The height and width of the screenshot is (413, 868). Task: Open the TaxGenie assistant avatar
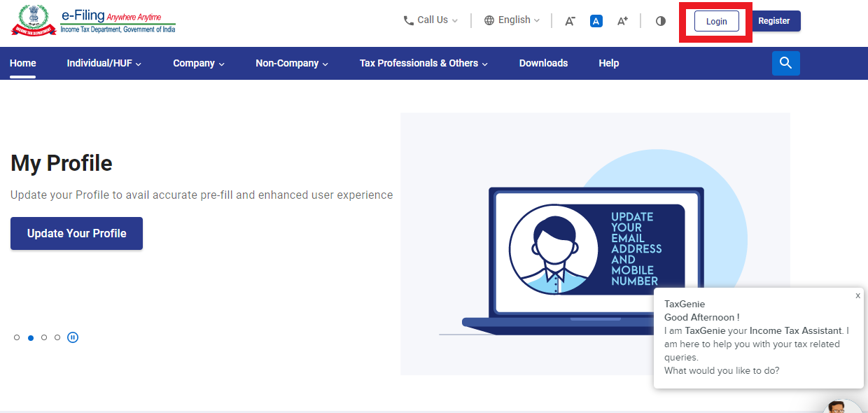[x=842, y=407]
